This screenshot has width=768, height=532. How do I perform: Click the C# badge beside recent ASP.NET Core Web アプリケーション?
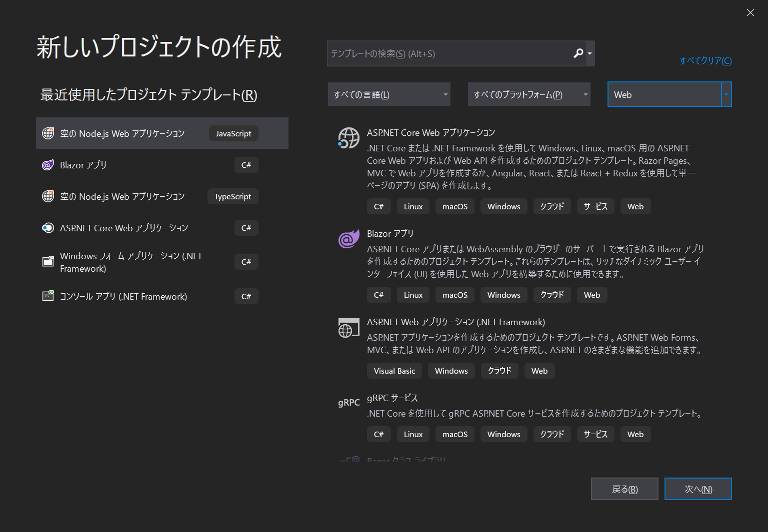(x=246, y=228)
